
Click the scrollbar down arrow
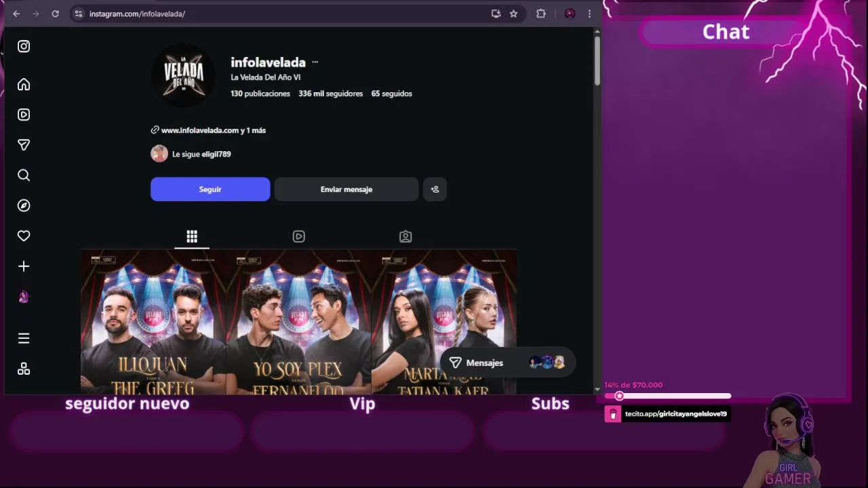click(x=597, y=389)
